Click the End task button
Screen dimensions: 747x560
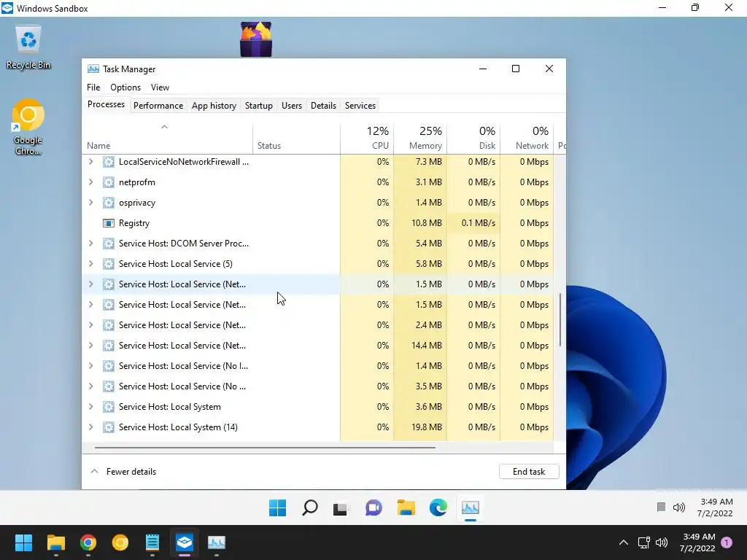tap(529, 472)
